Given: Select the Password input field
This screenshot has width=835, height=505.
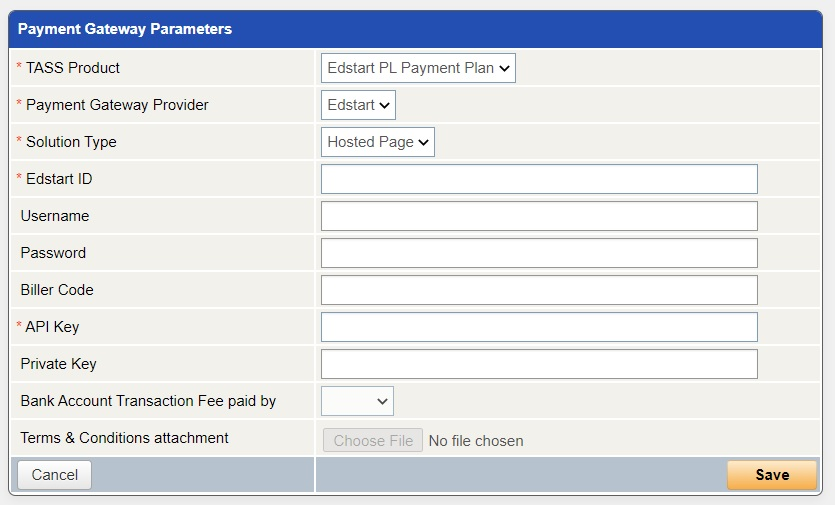Looking at the screenshot, I should click(x=539, y=253).
